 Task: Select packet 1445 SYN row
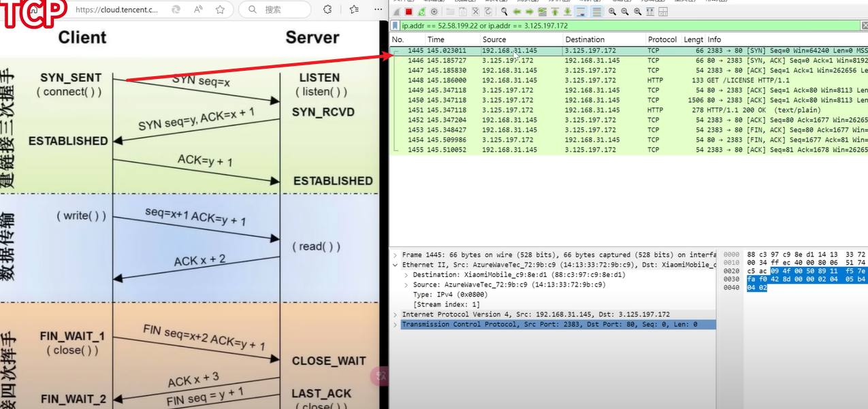pos(629,50)
